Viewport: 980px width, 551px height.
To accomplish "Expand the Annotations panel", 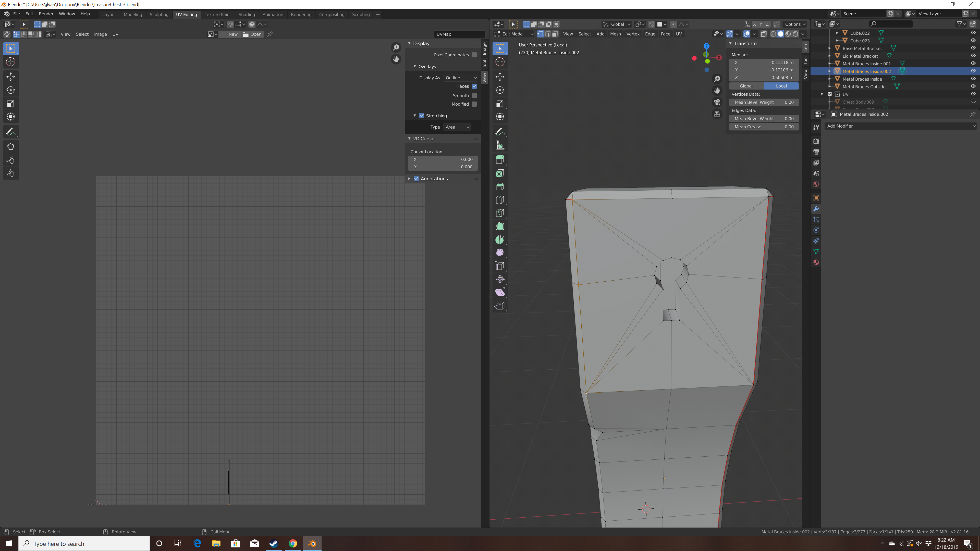I will tap(409, 179).
